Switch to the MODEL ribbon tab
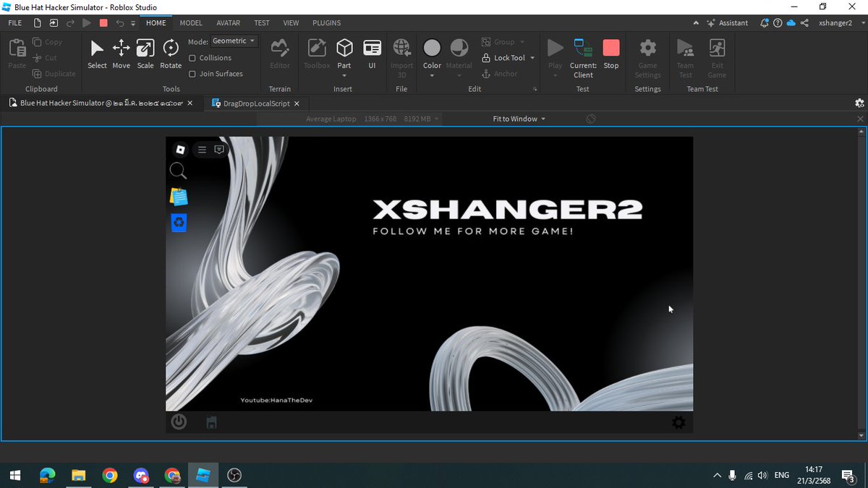Screen dimensions: 868x488 [191, 23]
